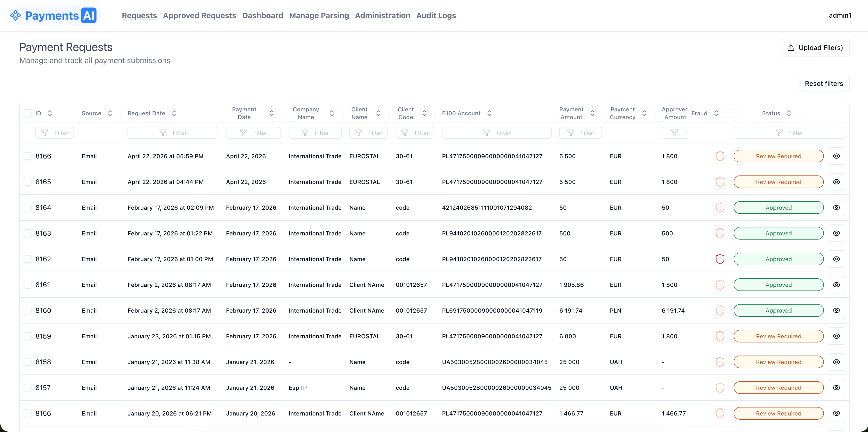This screenshot has width=868, height=432.
Task: Select row 8163 checkbox
Action: tap(28, 233)
